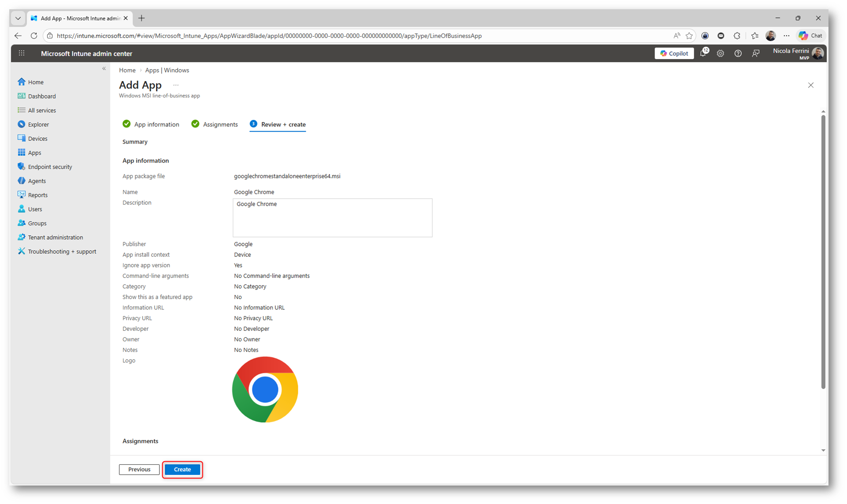
Task: Open the tab list dropdown arrow
Action: [18, 18]
